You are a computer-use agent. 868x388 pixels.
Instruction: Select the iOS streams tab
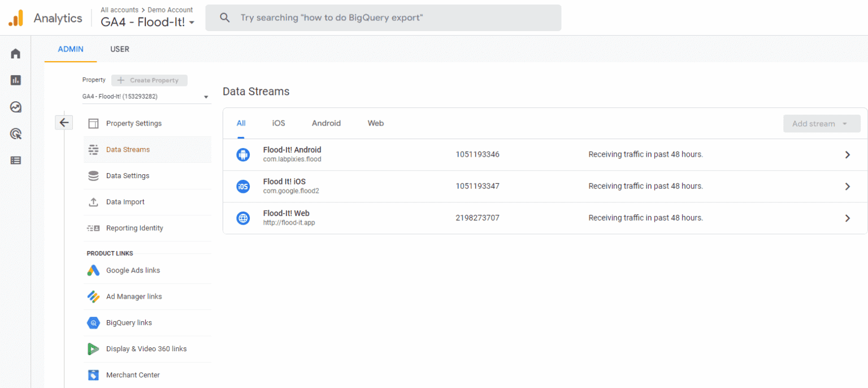[279, 123]
